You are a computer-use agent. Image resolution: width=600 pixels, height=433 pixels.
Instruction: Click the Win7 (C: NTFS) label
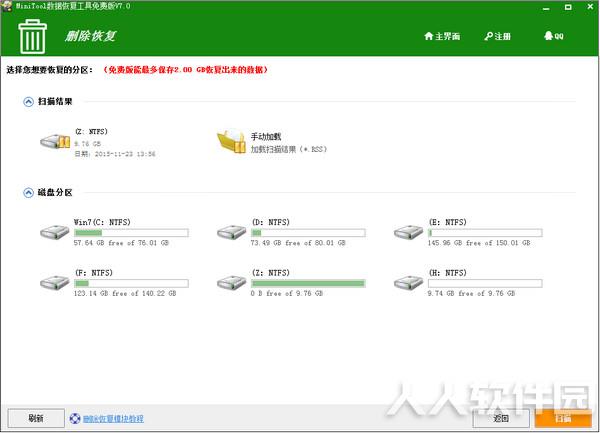pos(102,222)
